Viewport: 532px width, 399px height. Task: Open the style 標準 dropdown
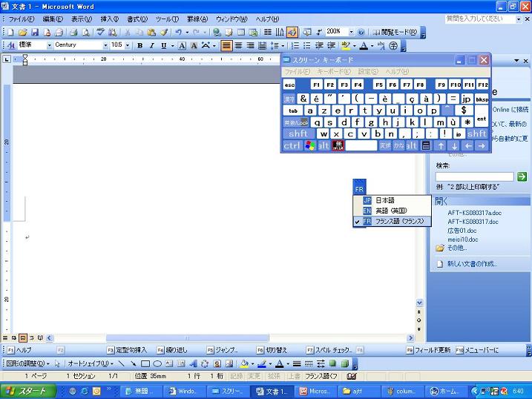pos(50,45)
